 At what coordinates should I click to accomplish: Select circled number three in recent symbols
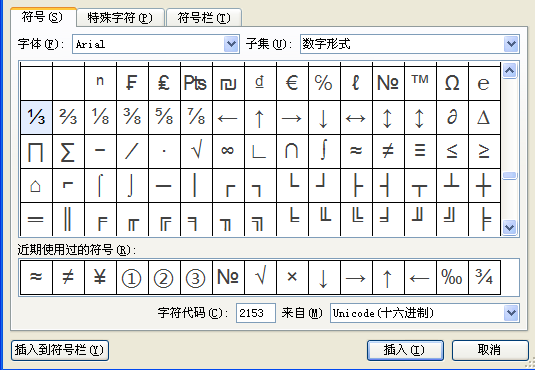click(196, 277)
